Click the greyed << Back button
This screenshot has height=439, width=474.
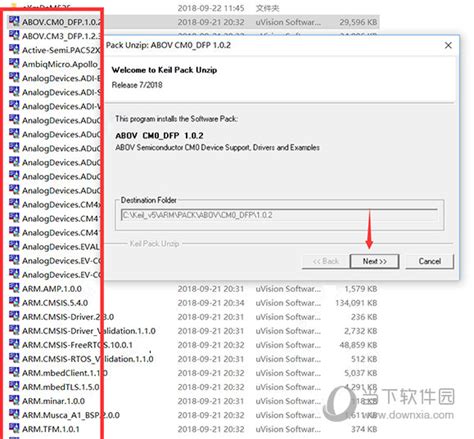coord(326,261)
